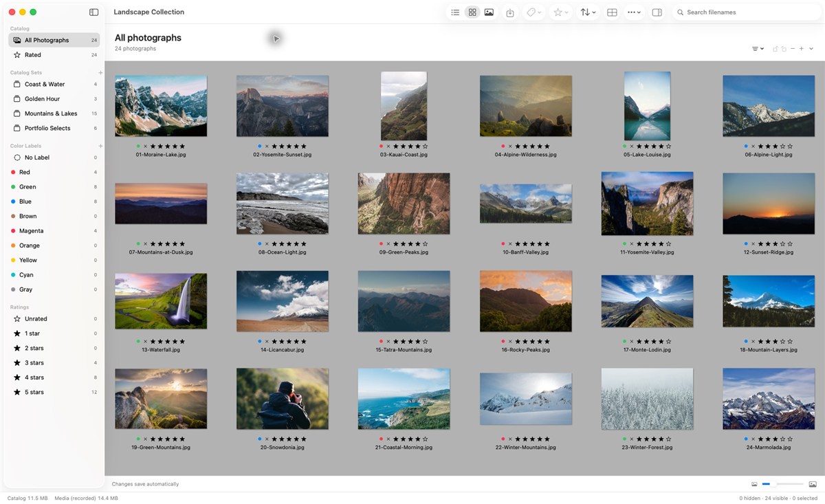Select the 09-Green-Peaks.jpg thumbnail
This screenshot has width=825, height=504.
pos(404,204)
